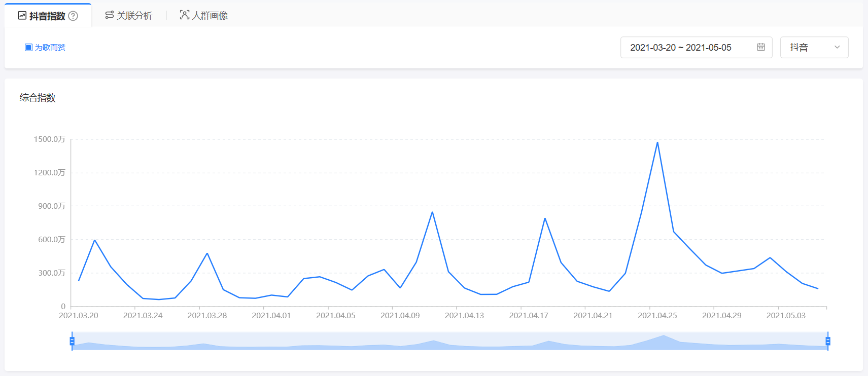Click the chevron arrow in 抖音 selector
The image size is (868, 376).
tap(837, 47)
